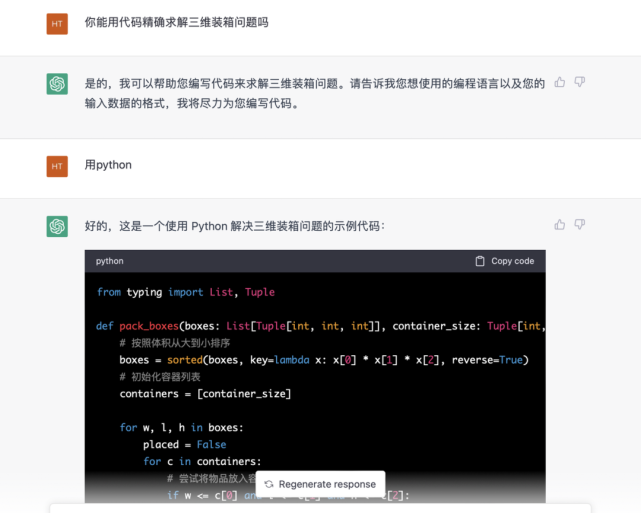641x513 pixels.
Task: Click Regenerate response button
Action: (x=320, y=484)
